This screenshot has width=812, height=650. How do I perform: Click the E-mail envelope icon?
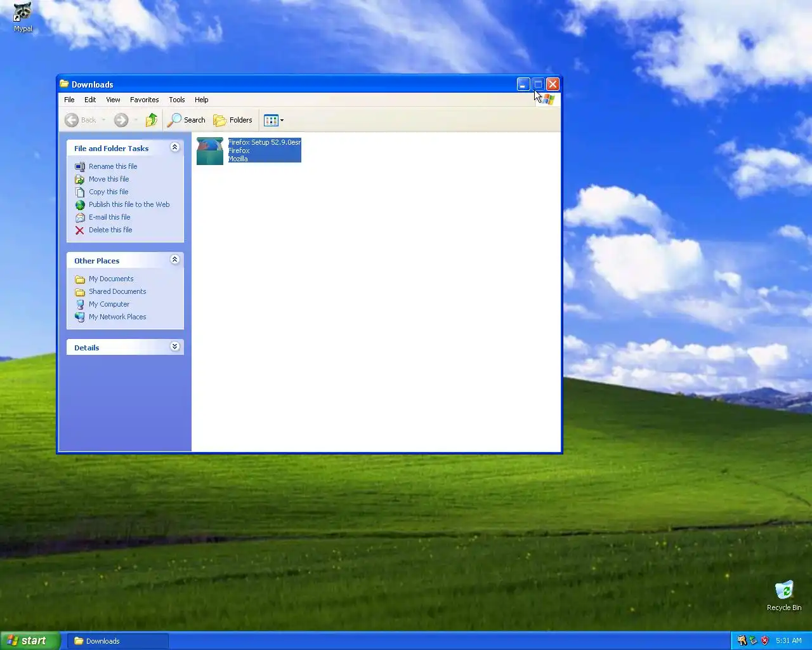(x=80, y=218)
